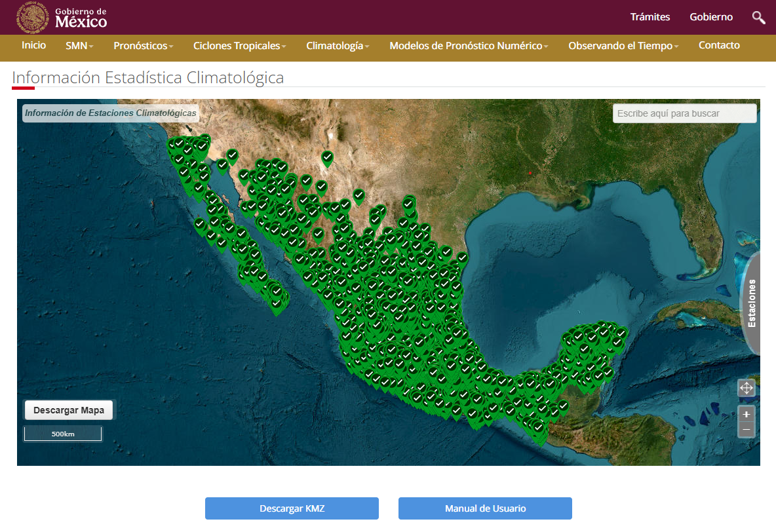Open the Ciclones Tropicales dropdown
The width and height of the screenshot is (776, 532).
click(240, 46)
